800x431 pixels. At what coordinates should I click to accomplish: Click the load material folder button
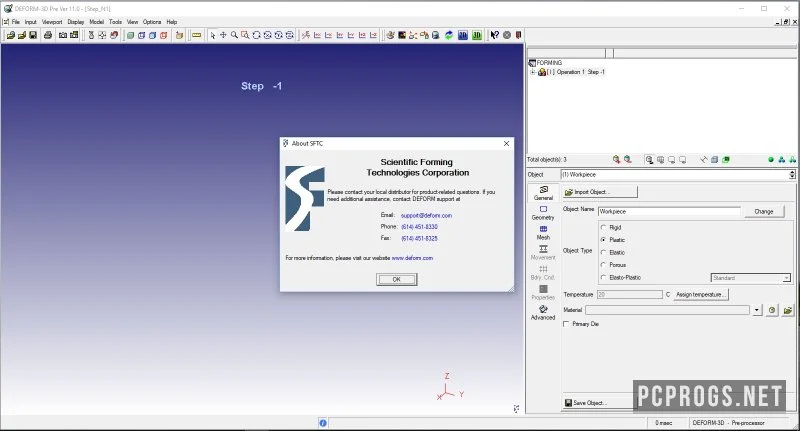click(x=788, y=310)
